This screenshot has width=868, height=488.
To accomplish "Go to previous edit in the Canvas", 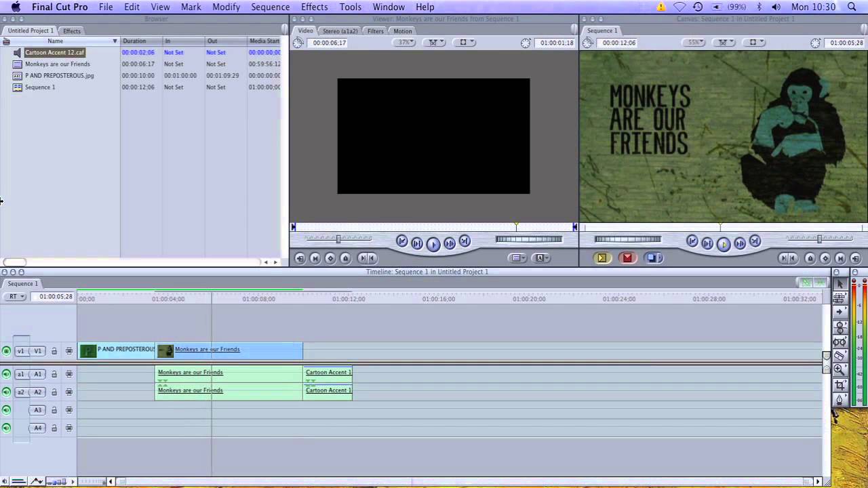I will pos(692,241).
